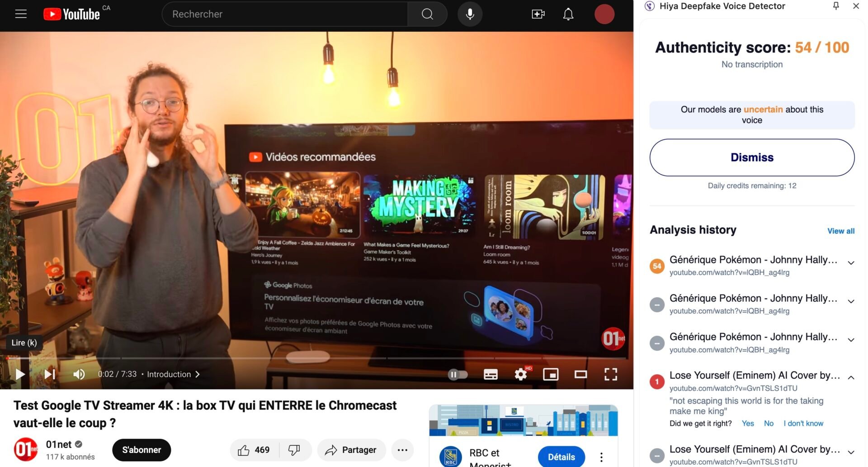Click the orange 54 score badge
This screenshot has width=868, height=467.
pyautogui.click(x=657, y=266)
